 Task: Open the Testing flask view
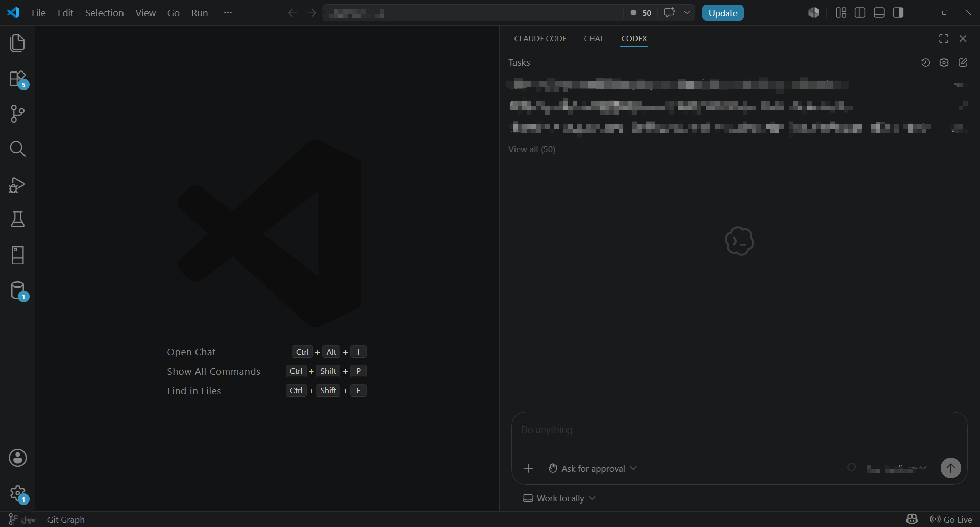click(x=17, y=220)
